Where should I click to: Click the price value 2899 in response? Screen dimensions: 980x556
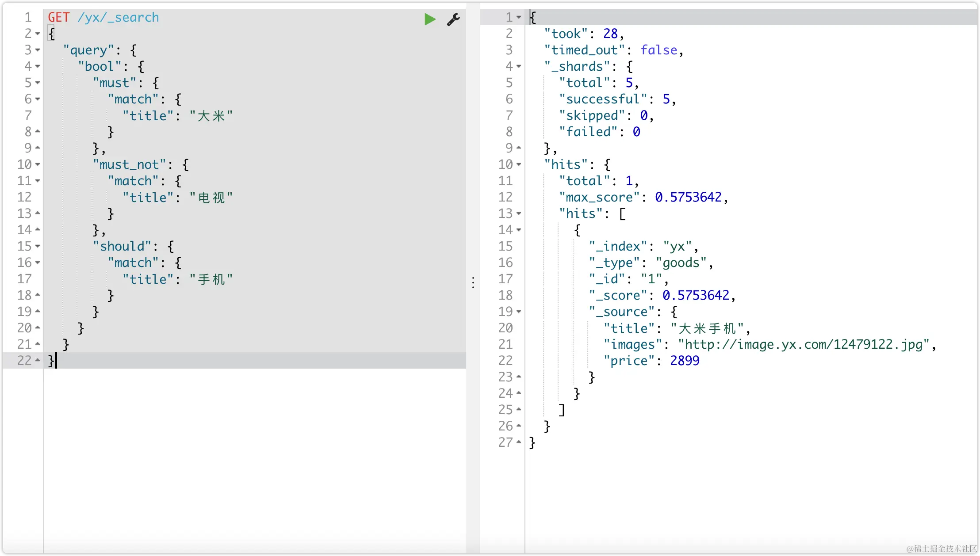[x=685, y=361]
